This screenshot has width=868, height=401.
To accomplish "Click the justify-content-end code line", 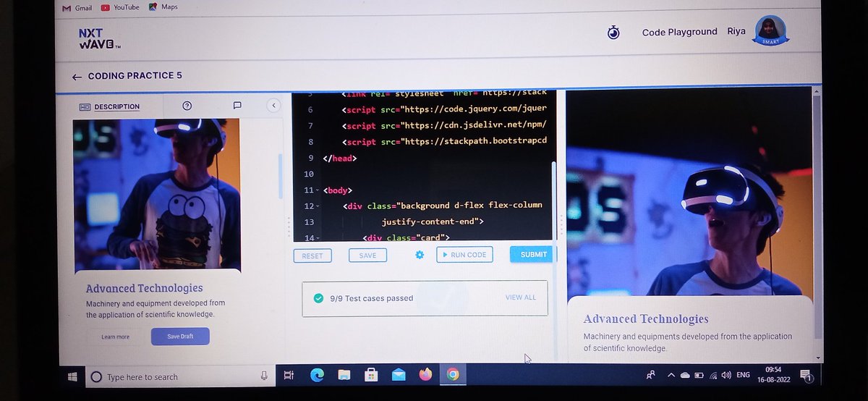I will click(x=433, y=221).
